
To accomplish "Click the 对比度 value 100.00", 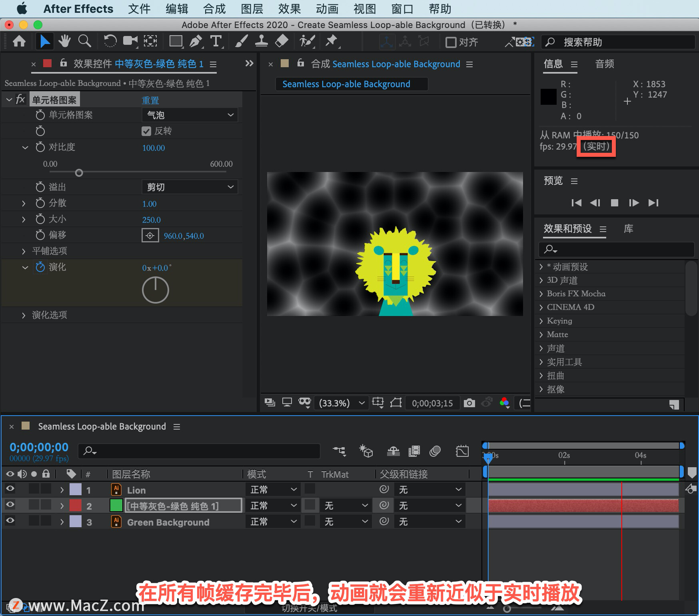I will 154,148.
